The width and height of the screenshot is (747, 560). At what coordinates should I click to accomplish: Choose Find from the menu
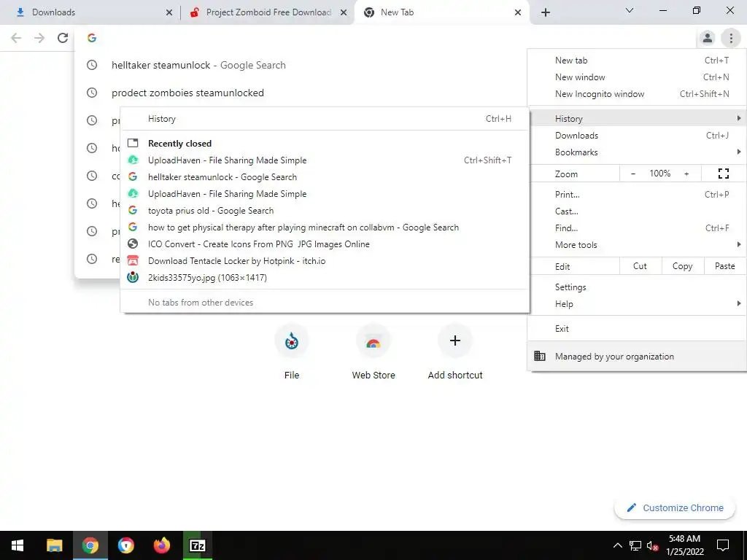coord(637,227)
